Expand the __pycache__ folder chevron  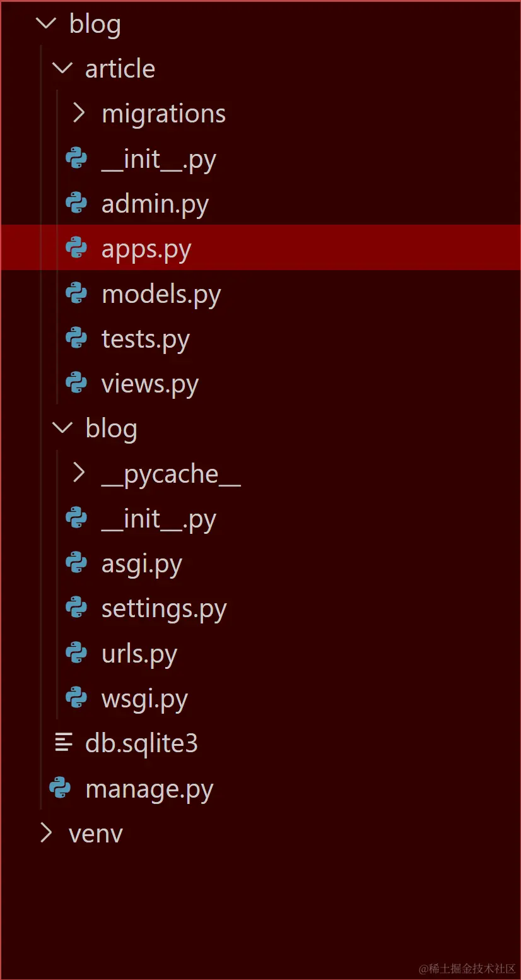79,473
